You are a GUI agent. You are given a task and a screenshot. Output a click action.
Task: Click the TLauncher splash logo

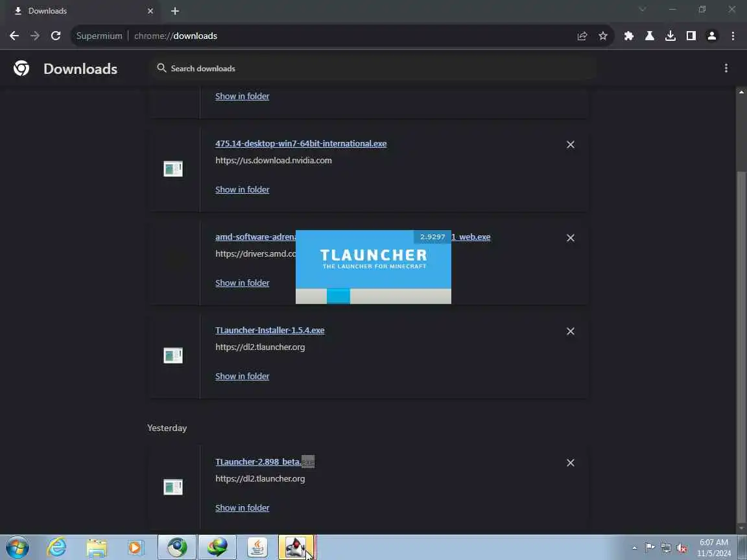373,259
